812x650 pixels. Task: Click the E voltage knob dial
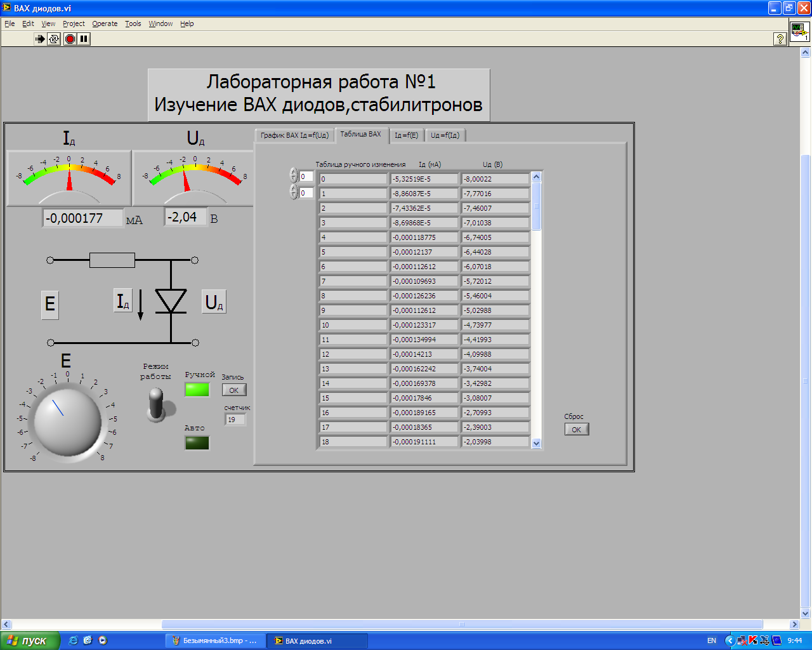pos(67,422)
